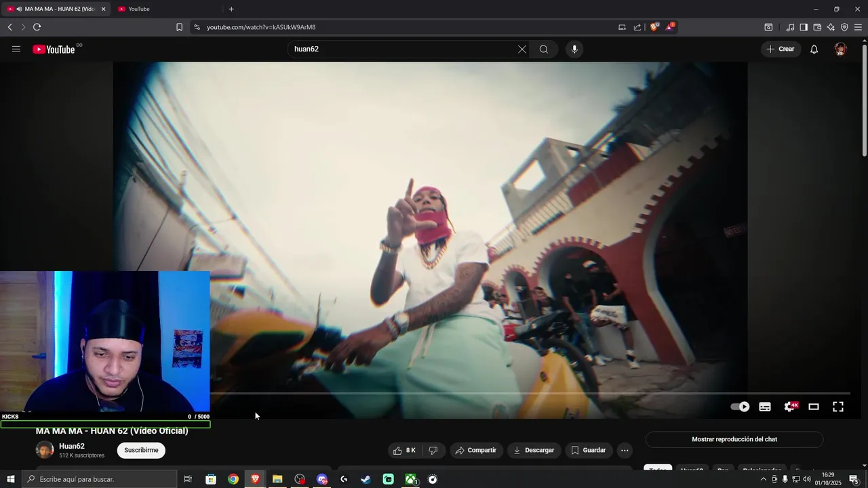Click the Compartir button
Screen dimensions: 868x488
click(475, 450)
